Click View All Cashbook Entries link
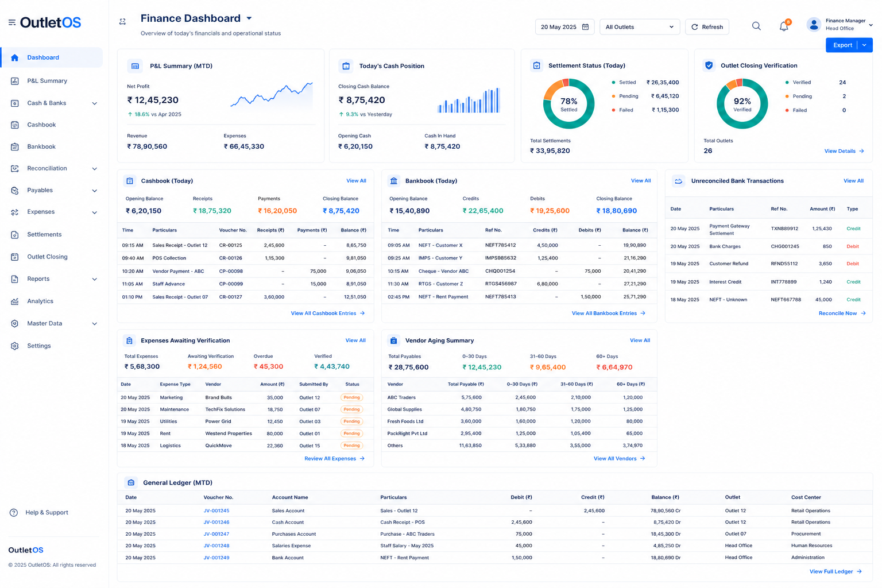 click(x=327, y=314)
